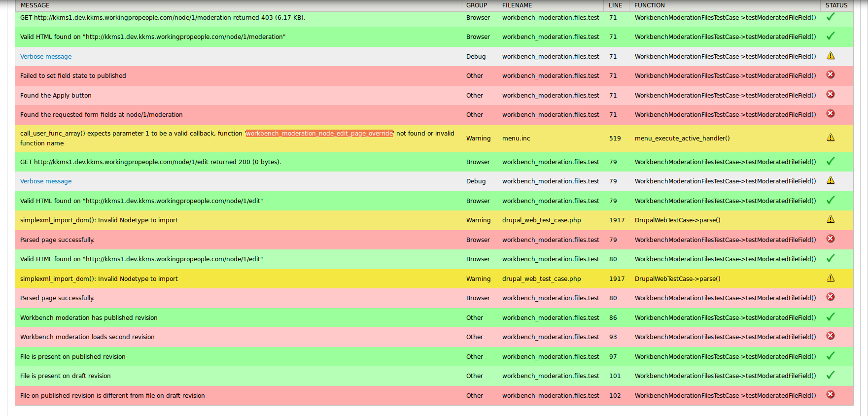Click fail icon for 'Found the requested form fields' row
The image size is (868, 416).
click(831, 113)
